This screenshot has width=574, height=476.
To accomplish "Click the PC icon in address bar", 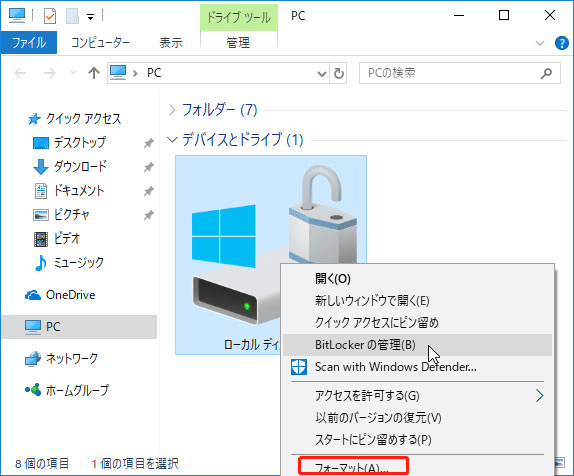I will (118, 72).
